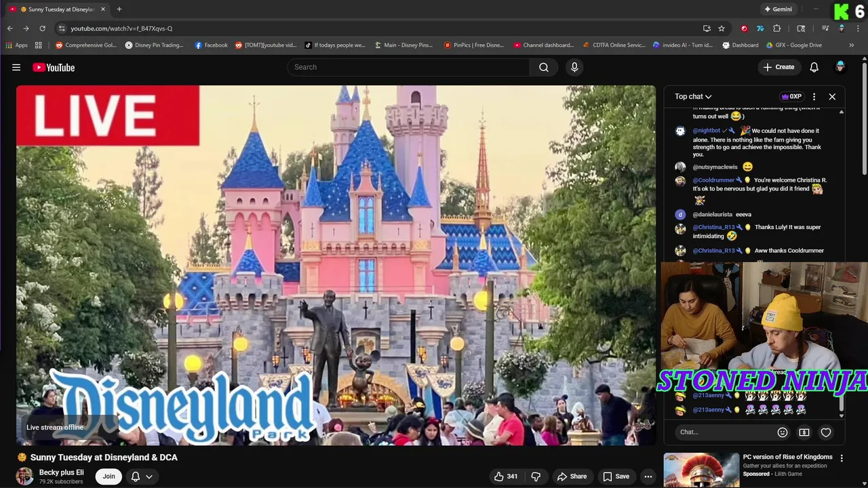Screen dimensions: 868x488
Task: Click the browser address bar URL
Action: coord(121,28)
